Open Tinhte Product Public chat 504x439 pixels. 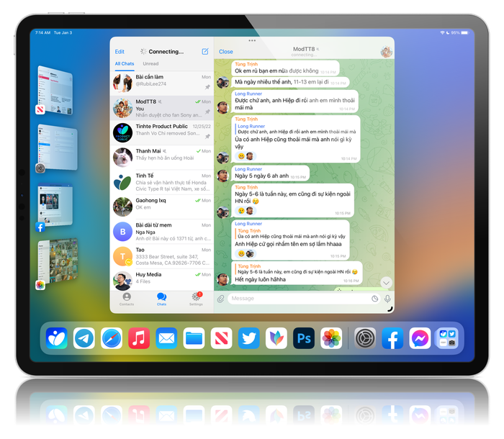coord(162,132)
